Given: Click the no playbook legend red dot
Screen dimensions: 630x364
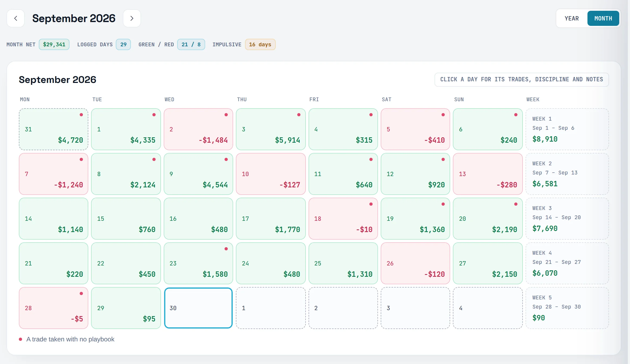Looking at the screenshot, I should [x=20, y=339].
